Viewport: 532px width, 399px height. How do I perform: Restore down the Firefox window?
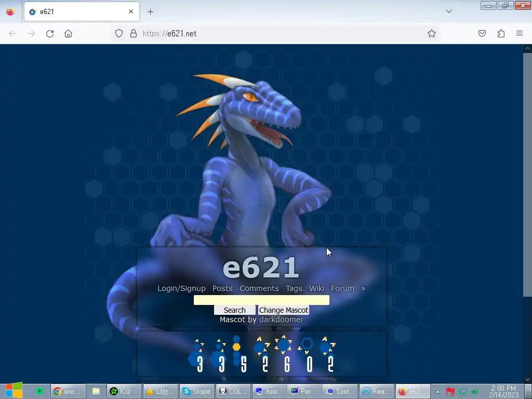[506, 5]
